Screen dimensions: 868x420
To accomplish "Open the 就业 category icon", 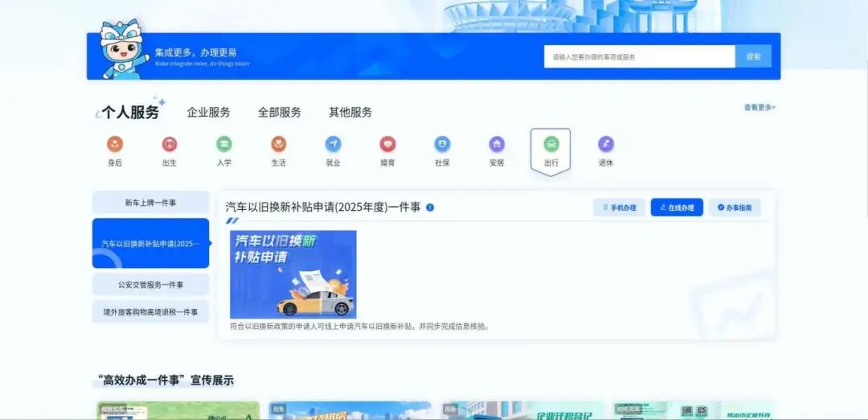I will [334, 145].
